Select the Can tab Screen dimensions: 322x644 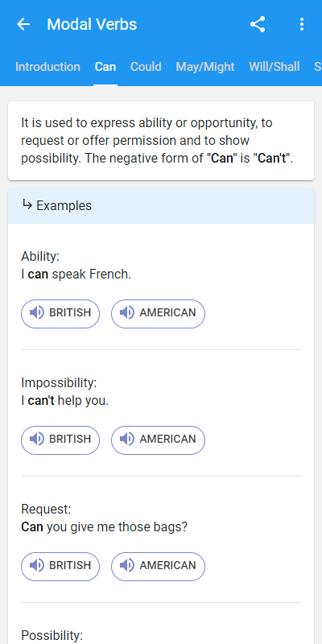coord(105,67)
